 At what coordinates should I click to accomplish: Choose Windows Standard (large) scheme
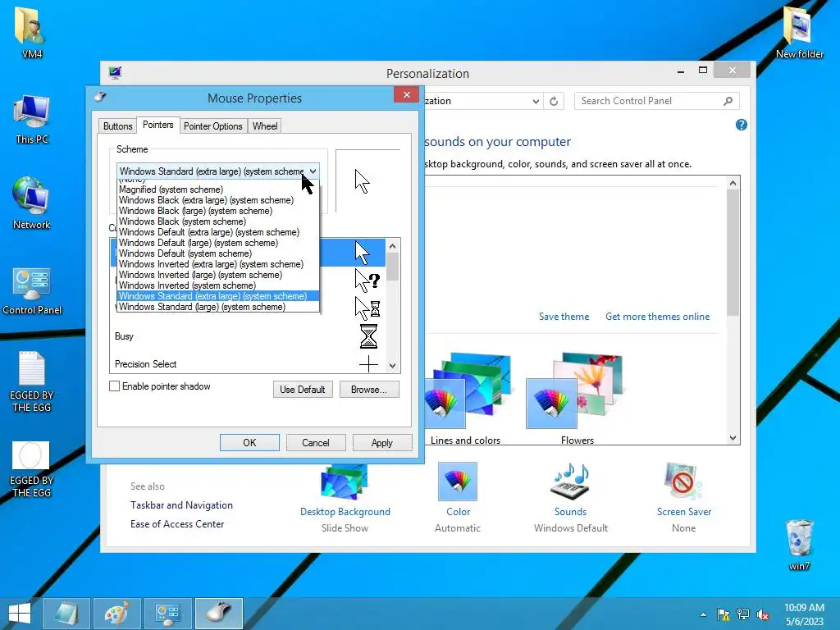click(218, 307)
